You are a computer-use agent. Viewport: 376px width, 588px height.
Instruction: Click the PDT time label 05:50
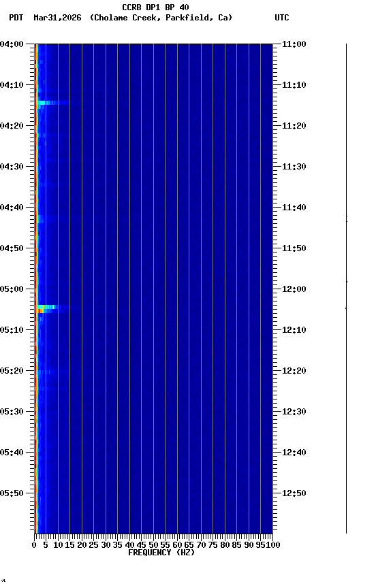(12, 494)
